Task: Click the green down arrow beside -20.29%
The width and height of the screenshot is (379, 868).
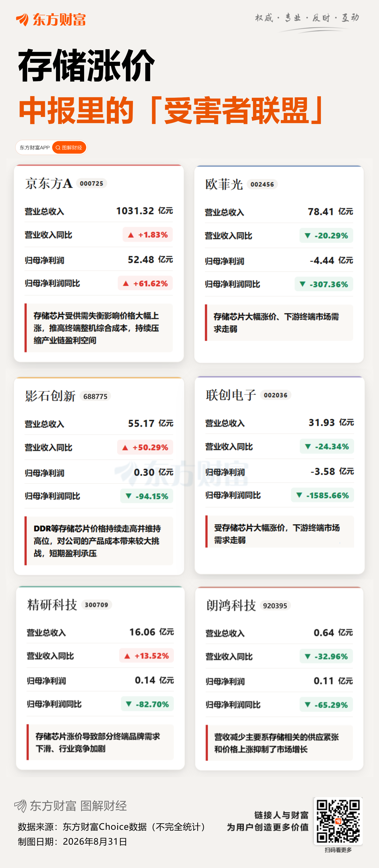Action: pos(307,236)
